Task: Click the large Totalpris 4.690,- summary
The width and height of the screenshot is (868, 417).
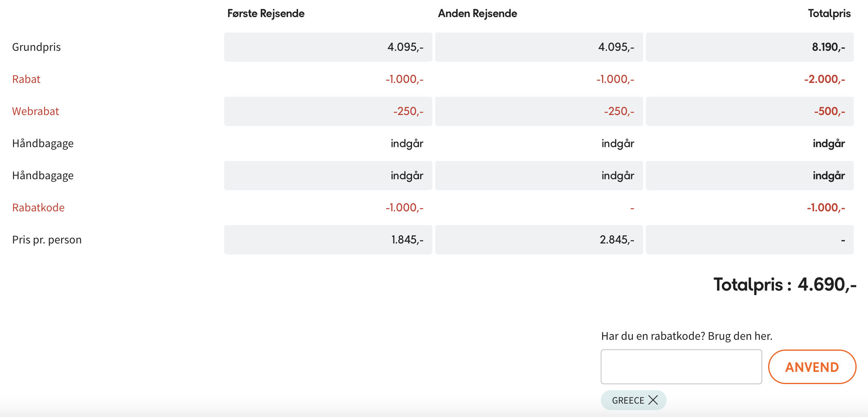Action: click(x=785, y=285)
